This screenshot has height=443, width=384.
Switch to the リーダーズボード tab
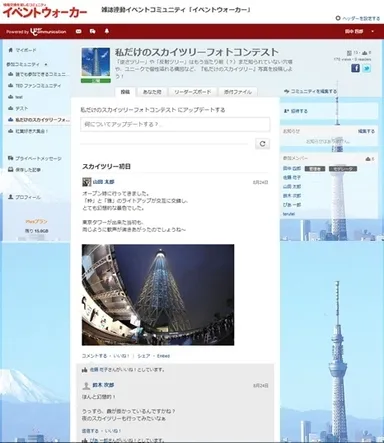[x=193, y=92]
